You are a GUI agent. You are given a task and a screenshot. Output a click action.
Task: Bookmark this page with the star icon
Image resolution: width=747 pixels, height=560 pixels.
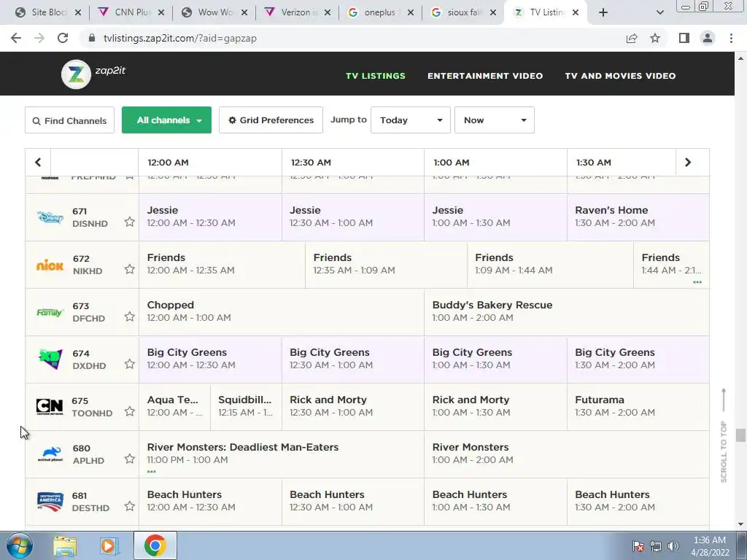tap(655, 38)
